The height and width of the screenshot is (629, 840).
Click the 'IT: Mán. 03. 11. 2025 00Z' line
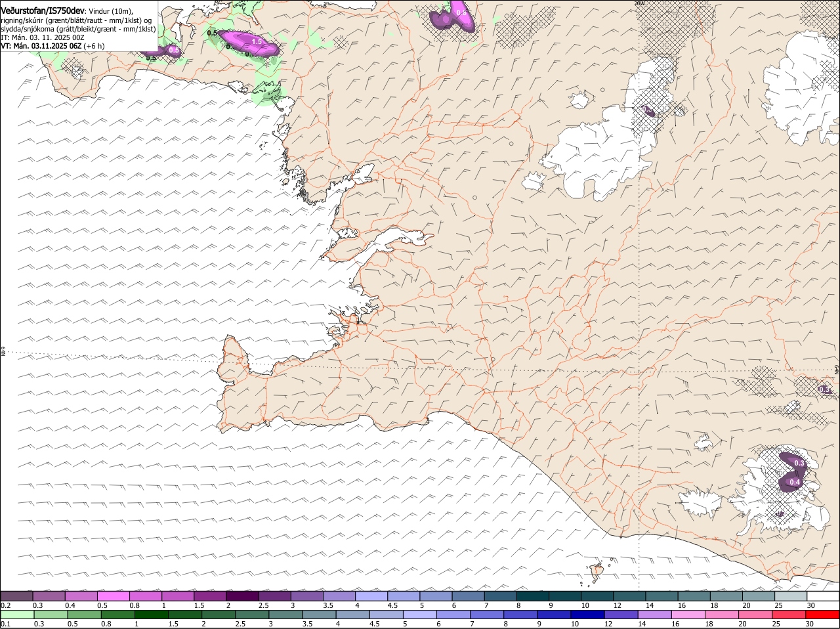click(43, 37)
